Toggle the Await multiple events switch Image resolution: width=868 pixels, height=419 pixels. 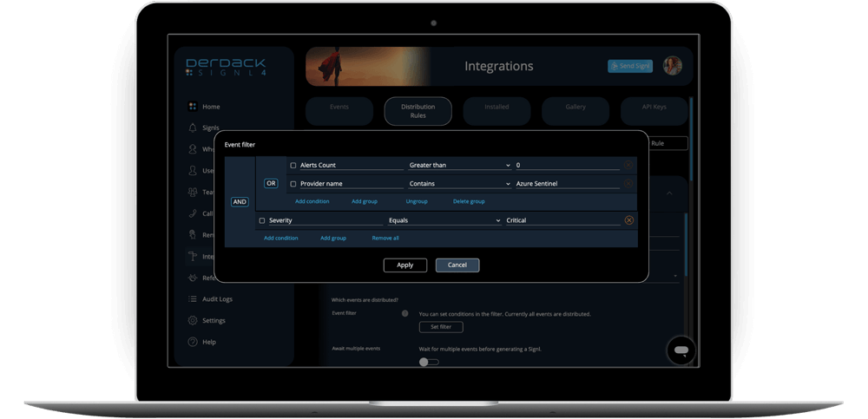[x=429, y=362]
